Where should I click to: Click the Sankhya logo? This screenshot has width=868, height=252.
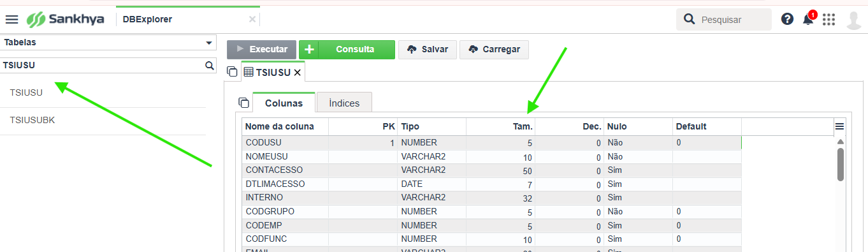66,20
